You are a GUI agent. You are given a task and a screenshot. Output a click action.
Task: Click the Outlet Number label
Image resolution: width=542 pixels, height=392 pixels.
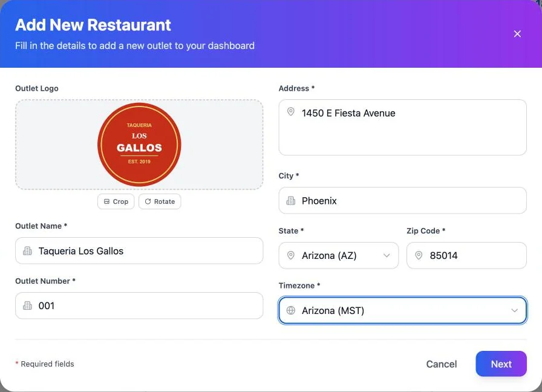tap(45, 281)
